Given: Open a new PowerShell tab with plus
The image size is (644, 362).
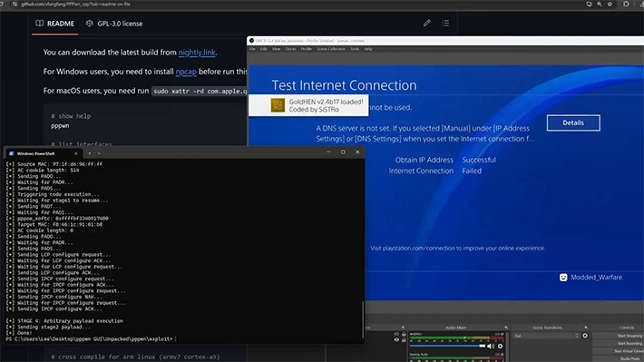Looking at the screenshot, I should click(x=90, y=153).
